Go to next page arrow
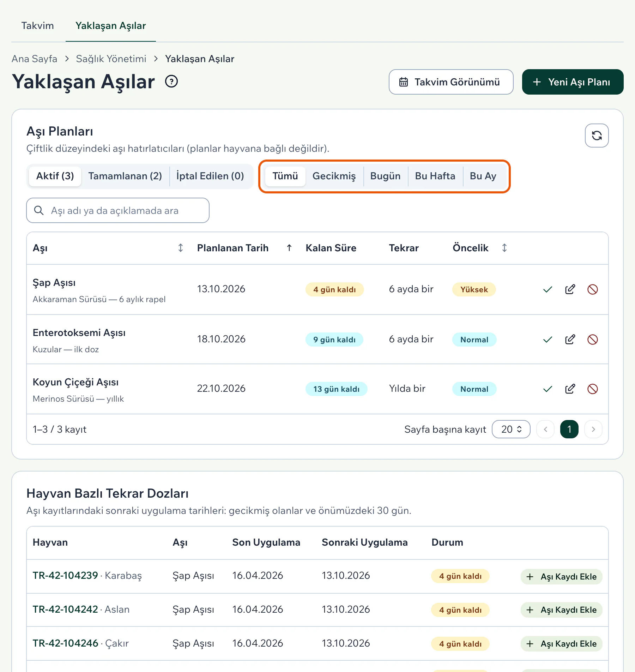Screen dimensions: 635x672 pos(593,429)
